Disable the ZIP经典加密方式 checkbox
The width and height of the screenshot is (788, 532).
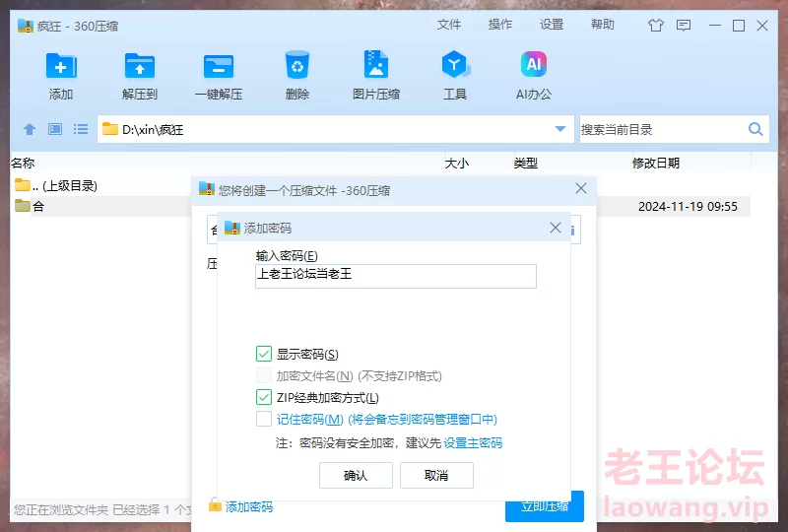tap(264, 397)
